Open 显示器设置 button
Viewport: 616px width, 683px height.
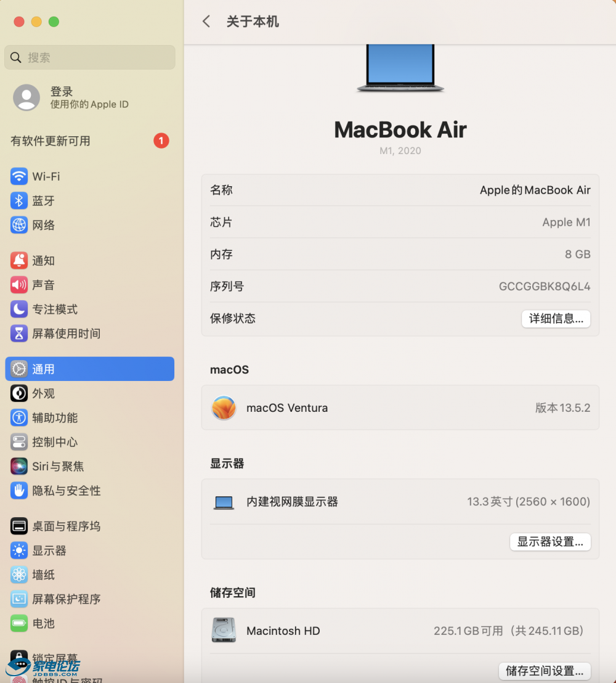click(550, 542)
